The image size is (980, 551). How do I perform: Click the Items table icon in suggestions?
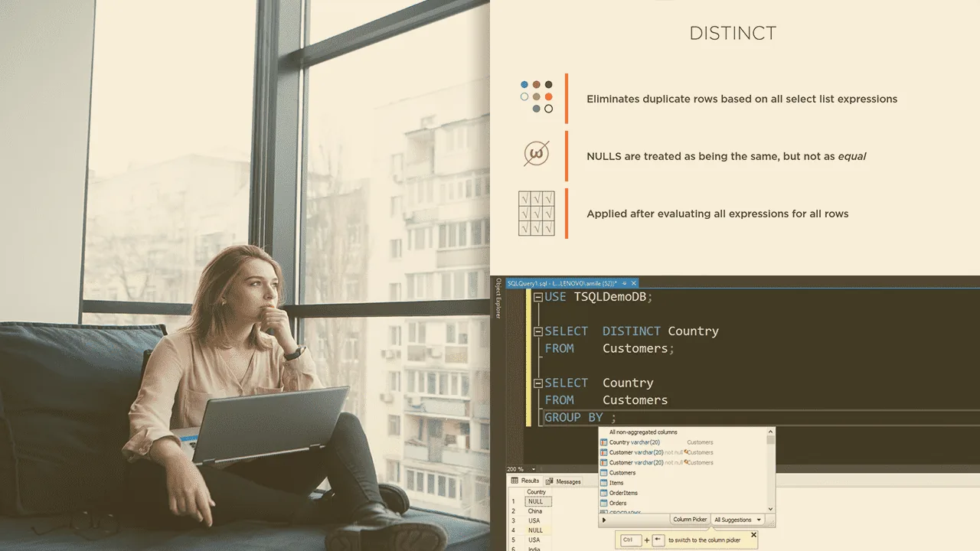(x=604, y=483)
